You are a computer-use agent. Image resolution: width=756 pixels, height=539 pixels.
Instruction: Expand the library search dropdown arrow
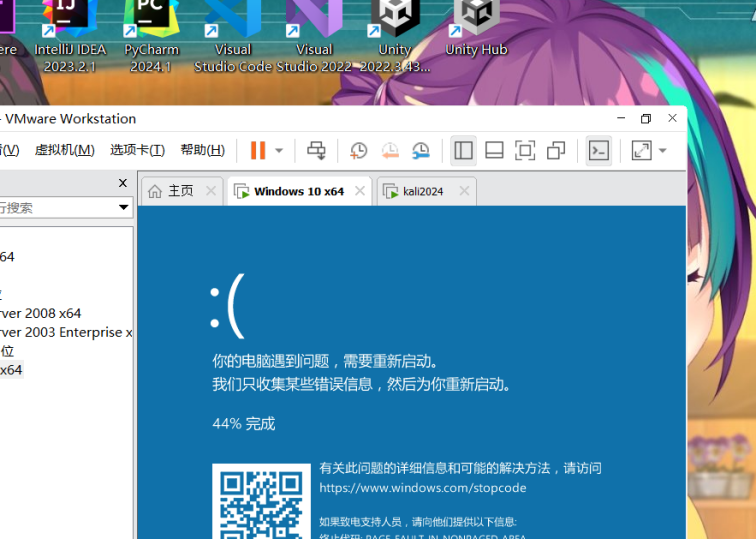coord(123,208)
